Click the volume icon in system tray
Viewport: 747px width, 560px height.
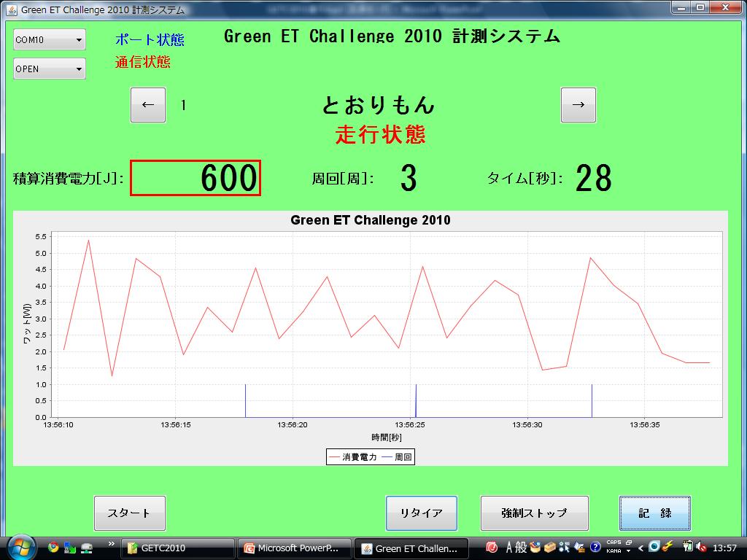701,548
